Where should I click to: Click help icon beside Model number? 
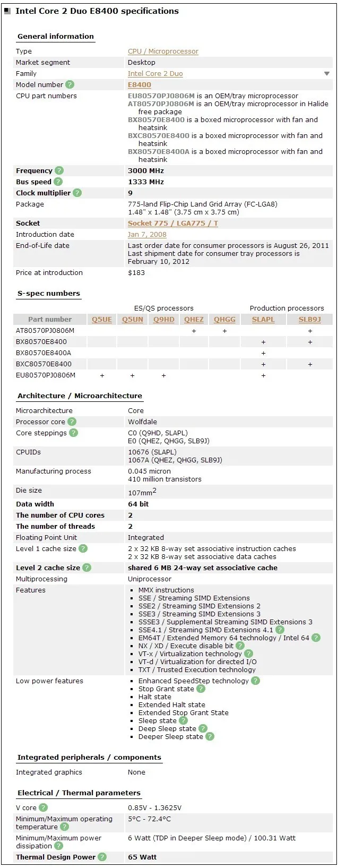tap(70, 84)
